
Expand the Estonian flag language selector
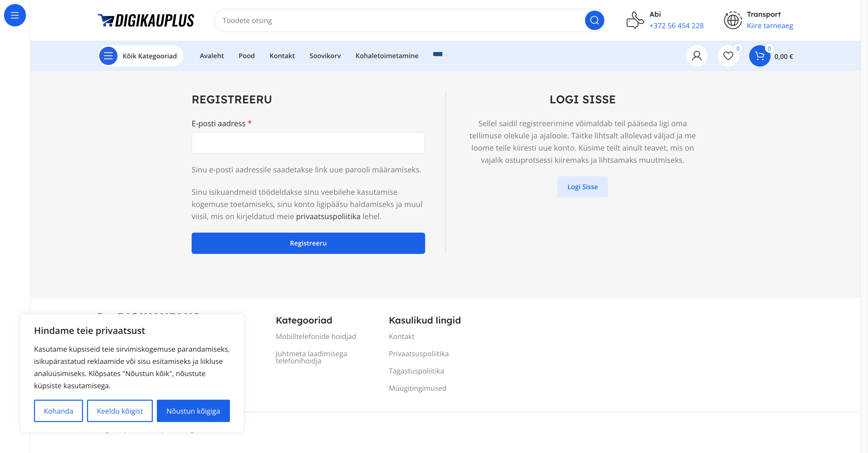440,55
